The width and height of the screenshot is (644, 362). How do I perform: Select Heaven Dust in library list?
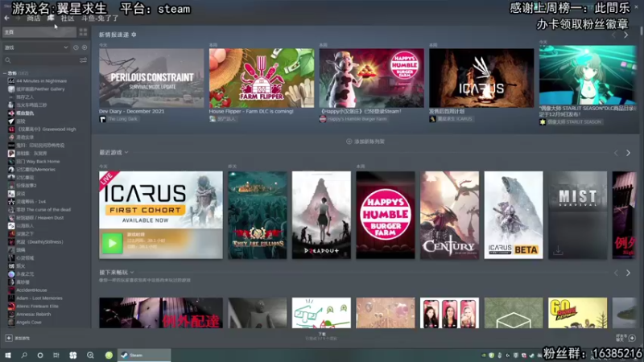click(39, 218)
